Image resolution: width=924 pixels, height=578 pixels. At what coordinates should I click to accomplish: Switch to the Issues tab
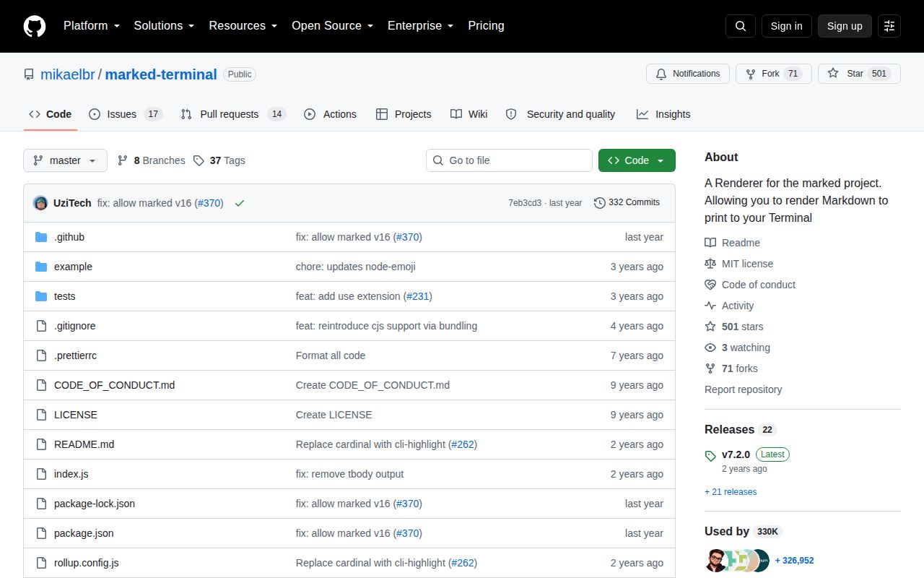pyautogui.click(x=126, y=114)
